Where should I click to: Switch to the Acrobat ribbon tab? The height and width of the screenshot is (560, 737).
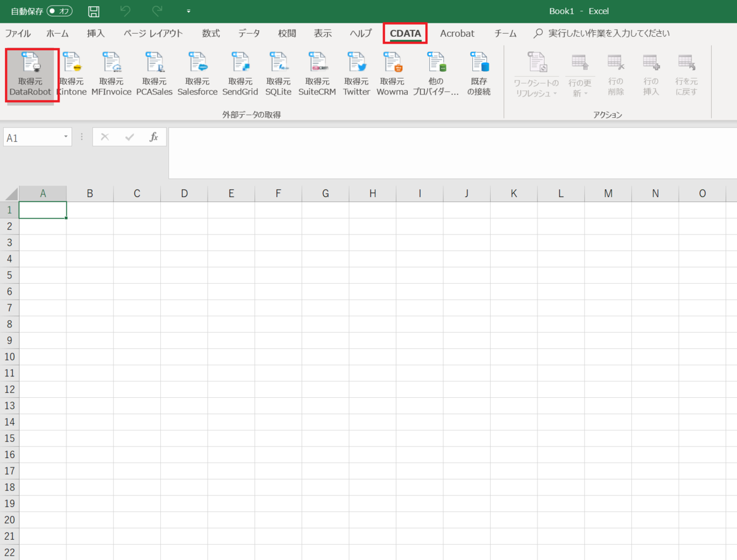click(457, 33)
